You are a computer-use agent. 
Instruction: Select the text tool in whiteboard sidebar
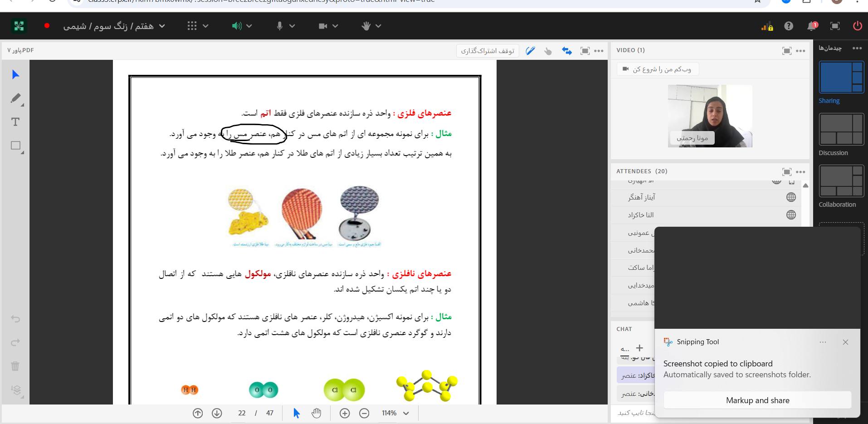[15, 122]
